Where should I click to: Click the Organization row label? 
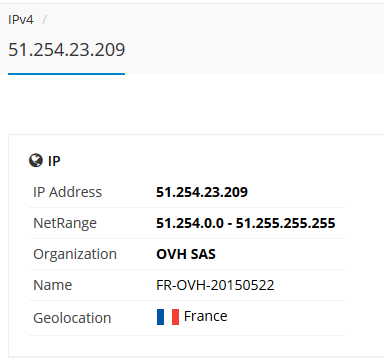pyautogui.click(x=75, y=254)
